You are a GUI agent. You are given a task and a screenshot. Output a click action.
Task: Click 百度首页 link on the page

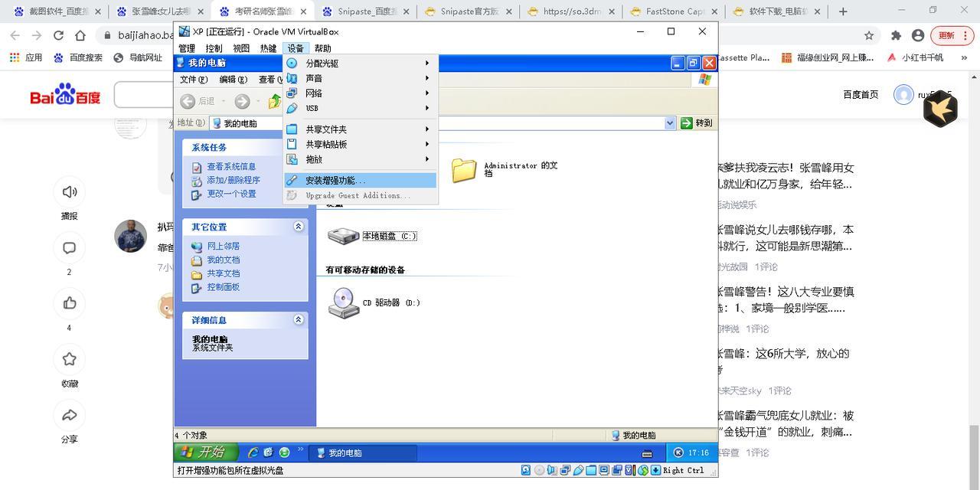861,94
